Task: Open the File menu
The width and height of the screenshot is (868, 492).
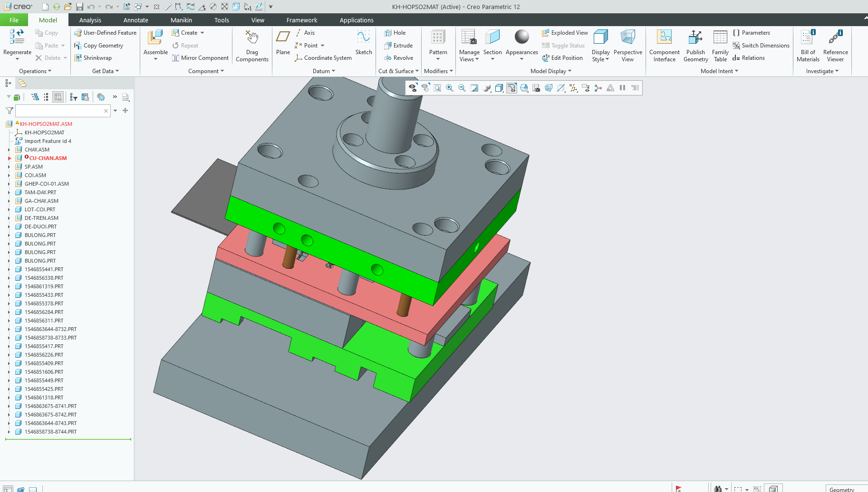Action: tap(14, 20)
